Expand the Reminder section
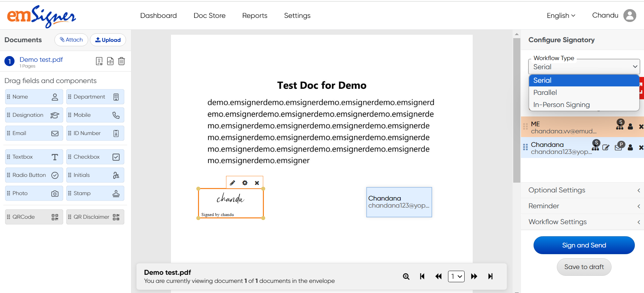The image size is (644, 293). click(x=584, y=206)
